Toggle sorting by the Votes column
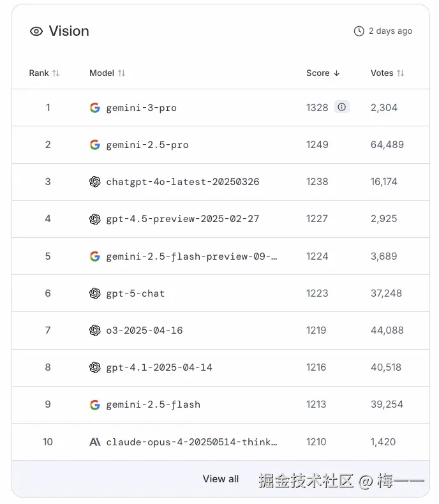The width and height of the screenshot is (439, 504). (400, 73)
